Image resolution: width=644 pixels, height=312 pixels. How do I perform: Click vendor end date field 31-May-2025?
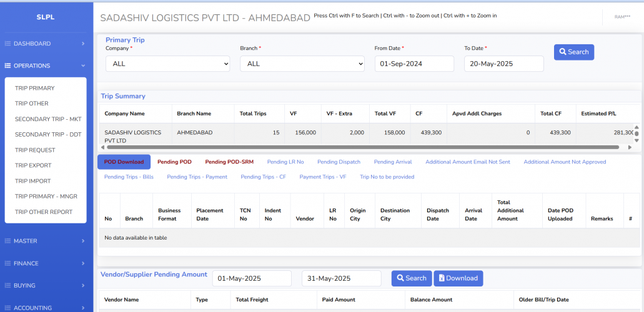(x=341, y=278)
